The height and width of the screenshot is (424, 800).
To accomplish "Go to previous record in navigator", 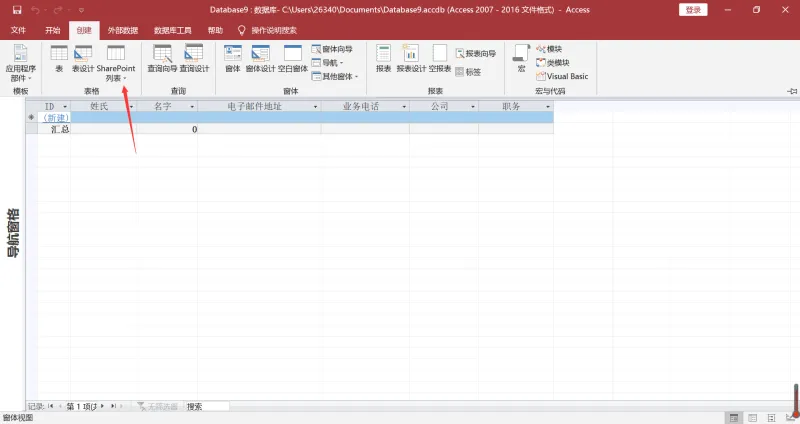I will click(60, 406).
